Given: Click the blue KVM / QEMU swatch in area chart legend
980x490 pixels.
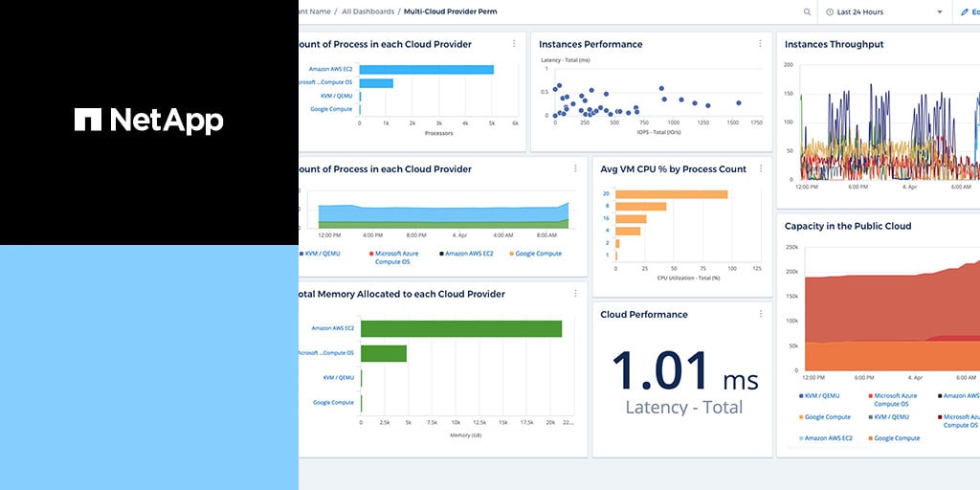Looking at the screenshot, I should (301, 254).
